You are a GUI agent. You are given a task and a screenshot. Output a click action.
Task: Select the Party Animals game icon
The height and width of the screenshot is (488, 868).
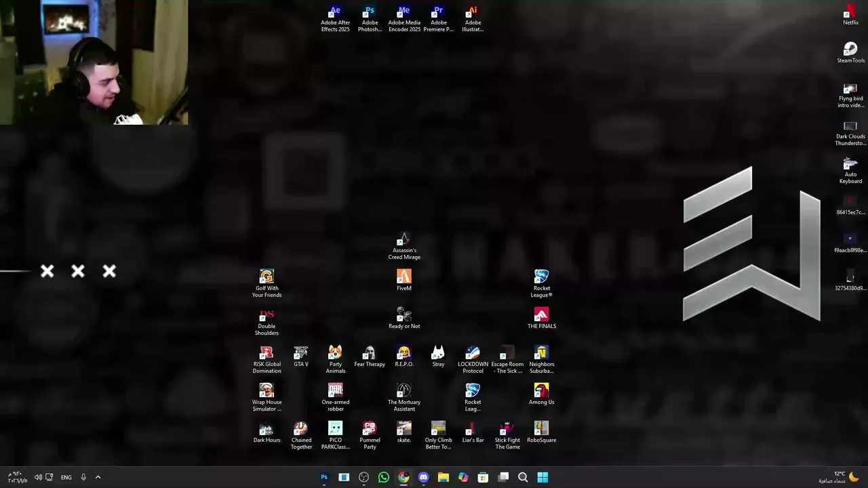tap(335, 361)
